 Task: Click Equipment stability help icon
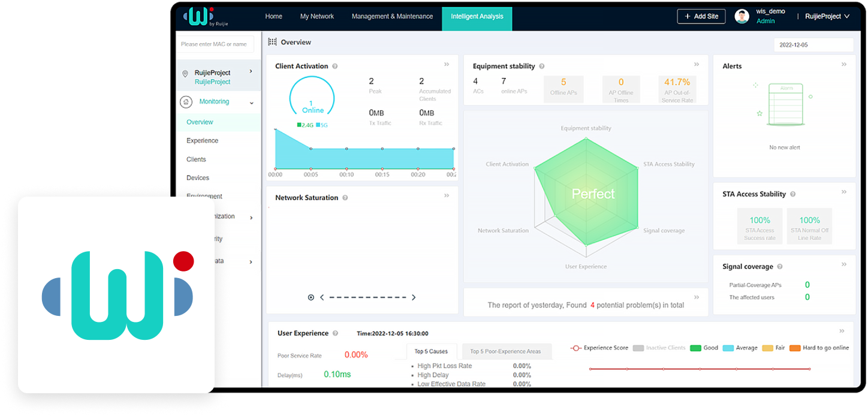point(541,67)
